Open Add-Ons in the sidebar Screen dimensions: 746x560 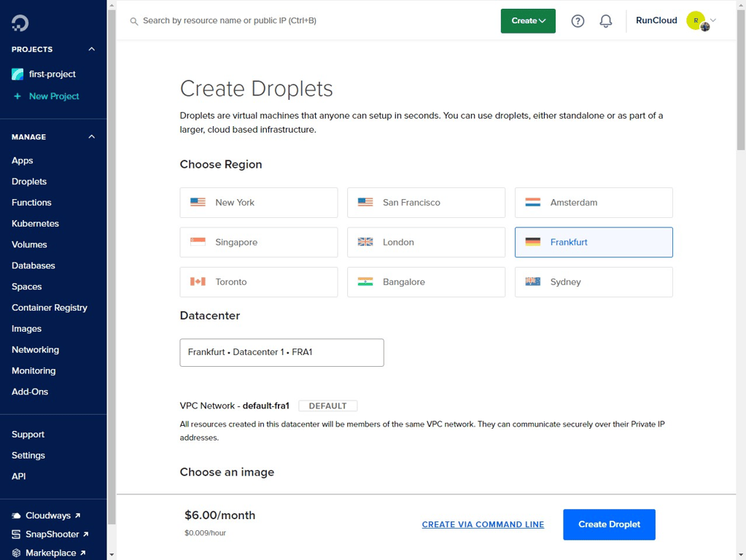(x=30, y=392)
